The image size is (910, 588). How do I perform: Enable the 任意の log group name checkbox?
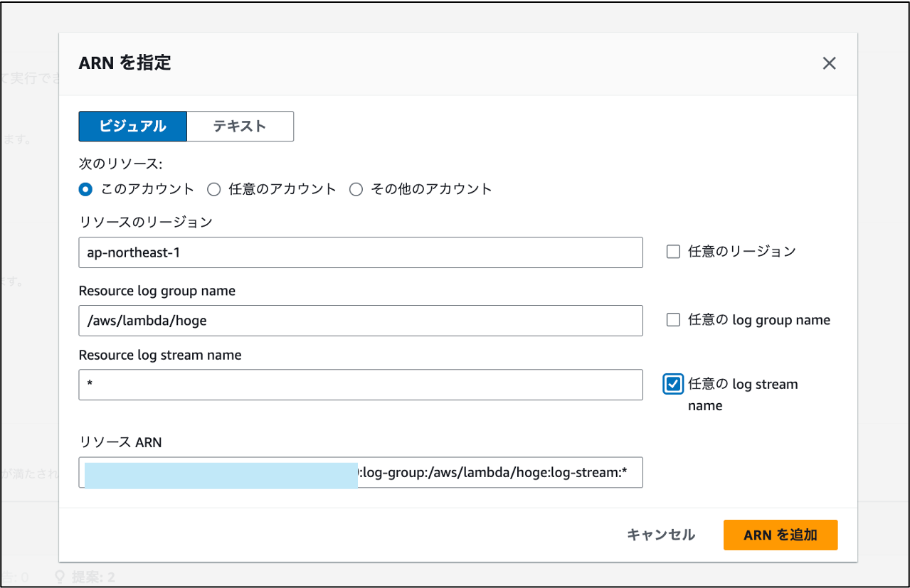(672, 319)
